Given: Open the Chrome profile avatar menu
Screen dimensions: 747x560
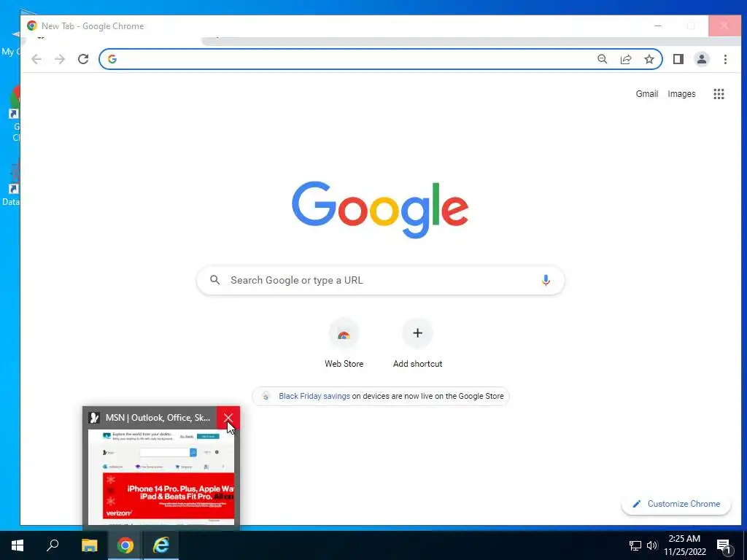Looking at the screenshot, I should 701,59.
